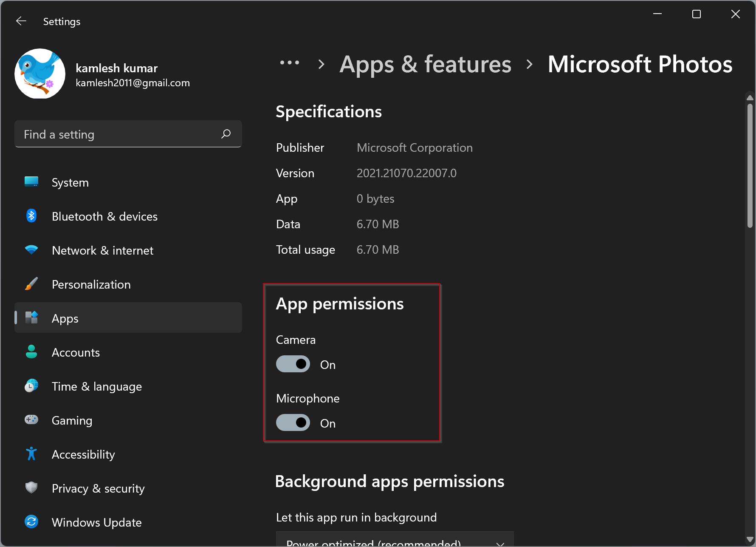Go back to Apps & features breadcrumb

[425, 65]
